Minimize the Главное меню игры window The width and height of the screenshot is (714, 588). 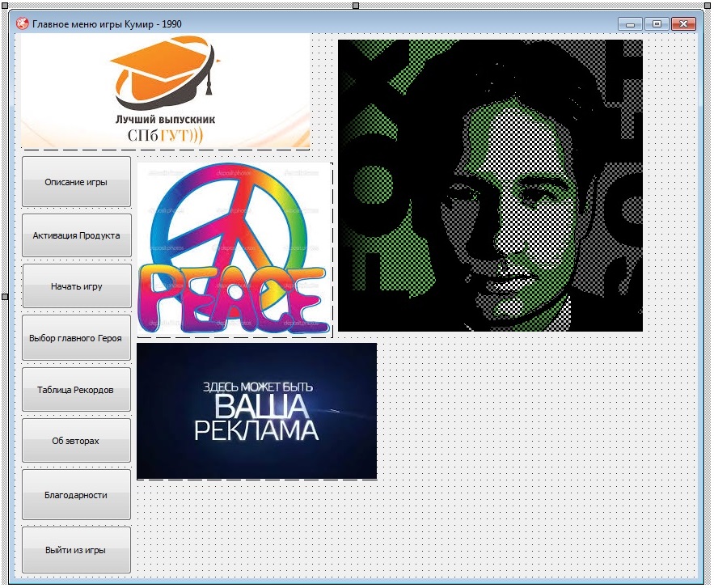(x=630, y=24)
